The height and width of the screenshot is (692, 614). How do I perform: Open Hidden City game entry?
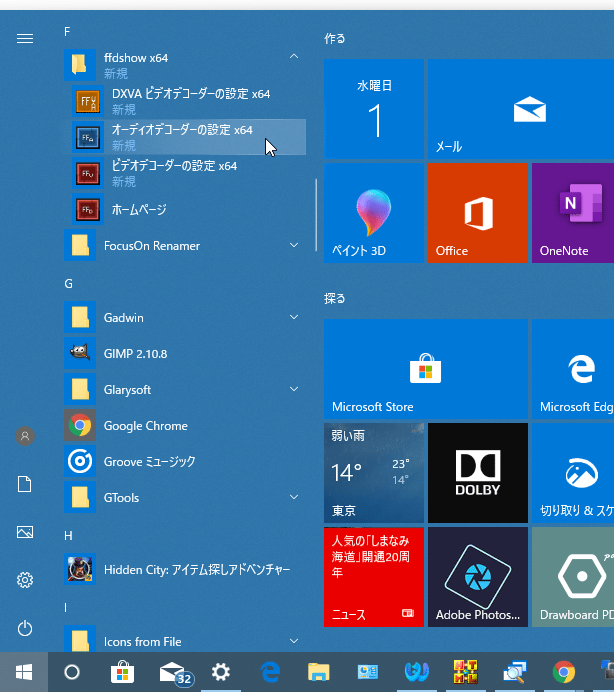(x=185, y=569)
